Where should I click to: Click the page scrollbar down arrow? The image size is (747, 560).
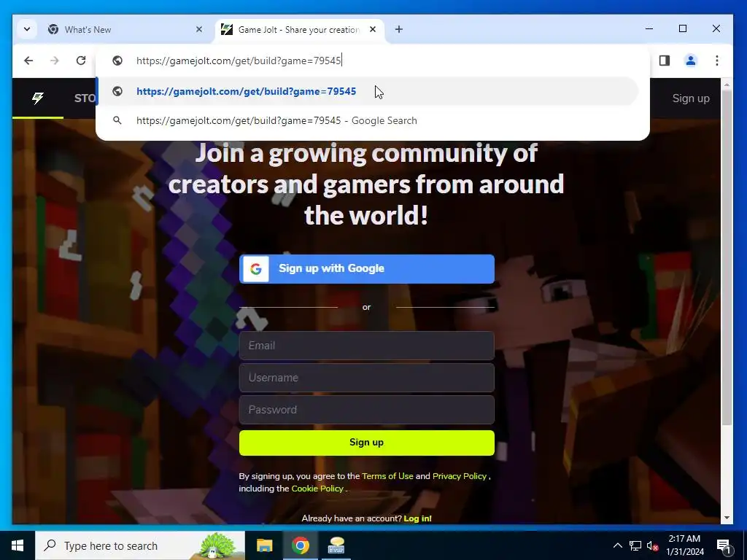click(727, 518)
